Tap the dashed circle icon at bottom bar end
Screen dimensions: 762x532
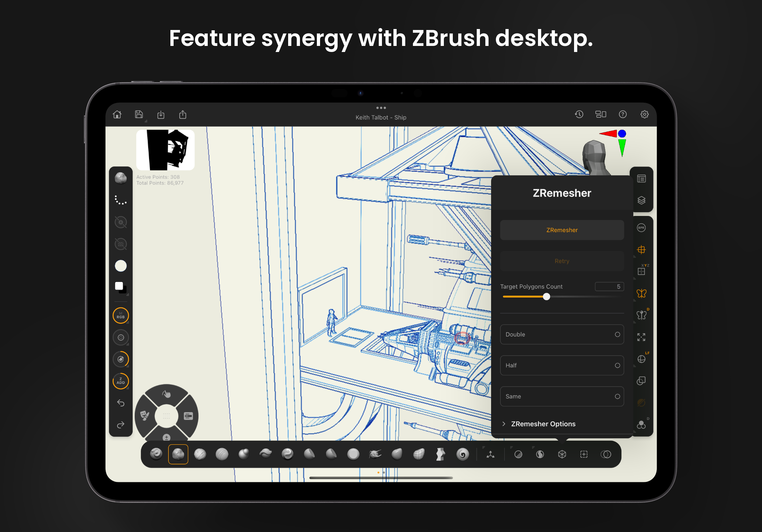[606, 454]
